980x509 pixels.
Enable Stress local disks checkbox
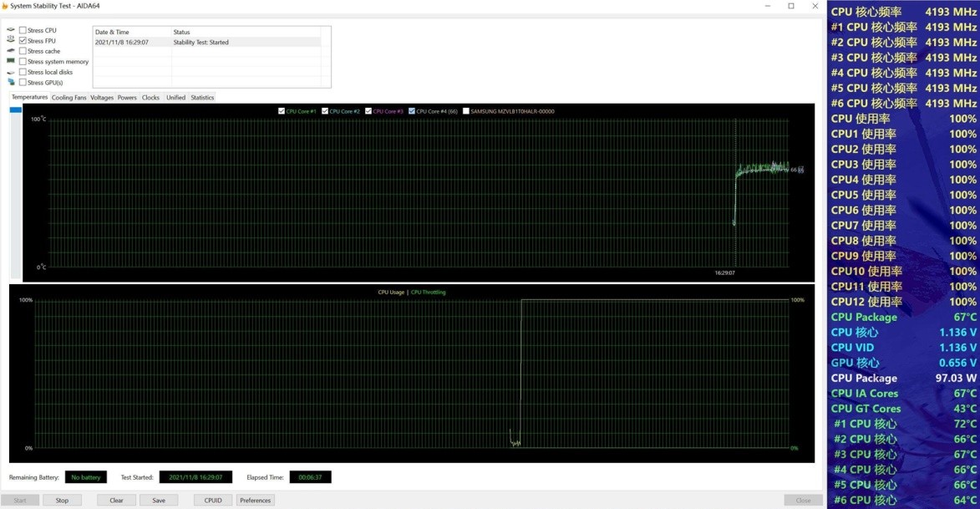23,72
